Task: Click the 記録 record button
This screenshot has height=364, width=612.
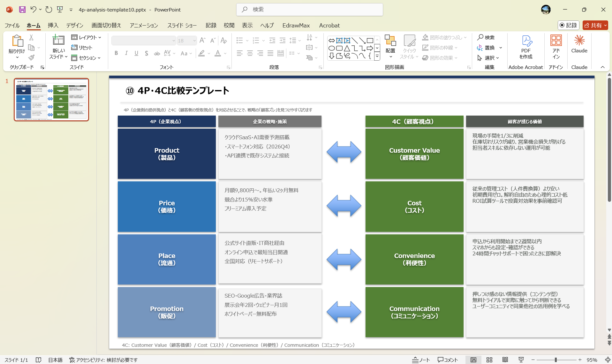Action: coord(568,25)
